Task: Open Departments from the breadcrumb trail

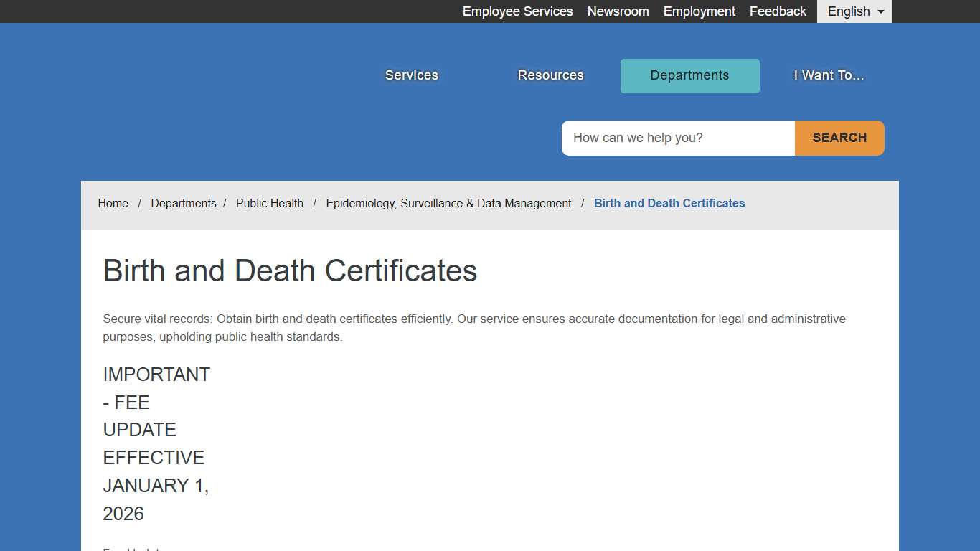Action: click(x=184, y=203)
